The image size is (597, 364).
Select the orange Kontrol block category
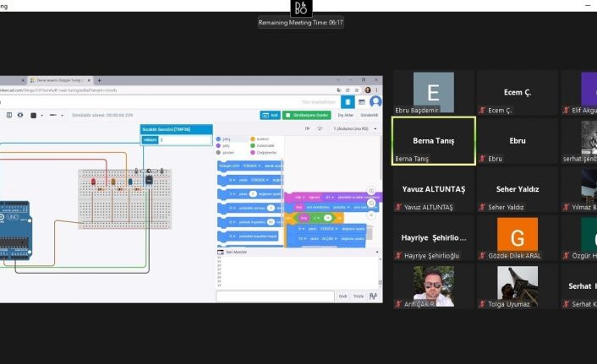[257, 139]
